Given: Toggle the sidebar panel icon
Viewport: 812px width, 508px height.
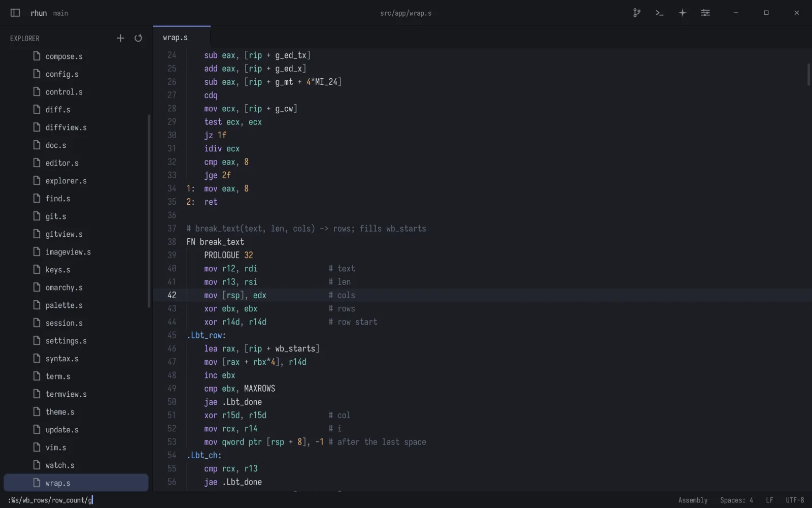Looking at the screenshot, I should [15, 13].
